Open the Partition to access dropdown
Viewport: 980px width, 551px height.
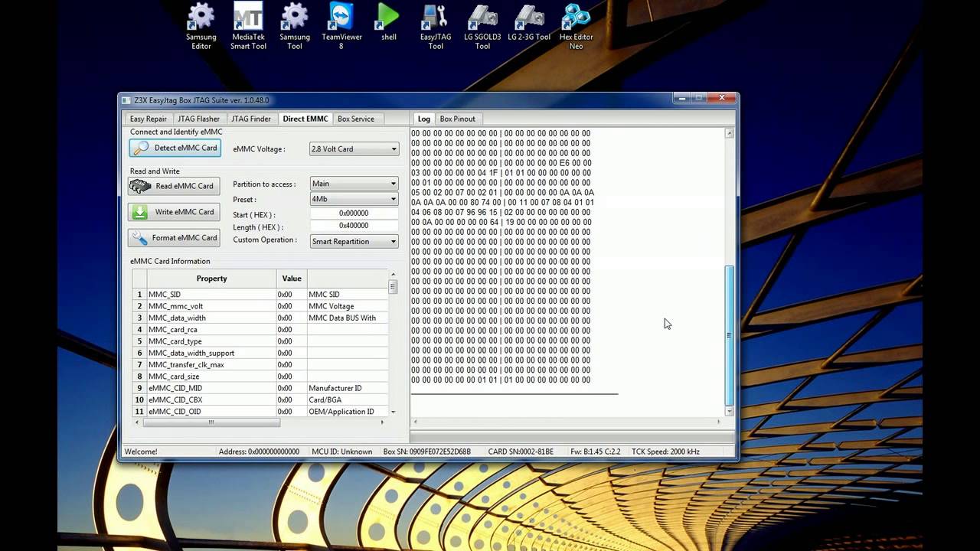(x=354, y=184)
